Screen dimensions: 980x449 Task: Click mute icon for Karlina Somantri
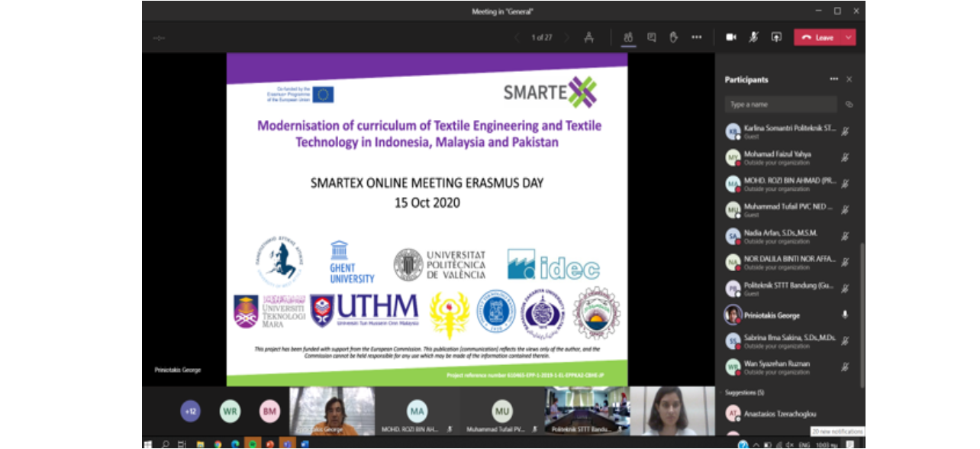point(846,131)
